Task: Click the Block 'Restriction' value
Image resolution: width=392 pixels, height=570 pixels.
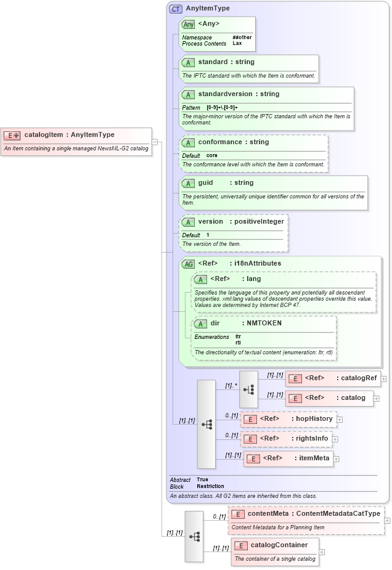Action: [x=211, y=486]
